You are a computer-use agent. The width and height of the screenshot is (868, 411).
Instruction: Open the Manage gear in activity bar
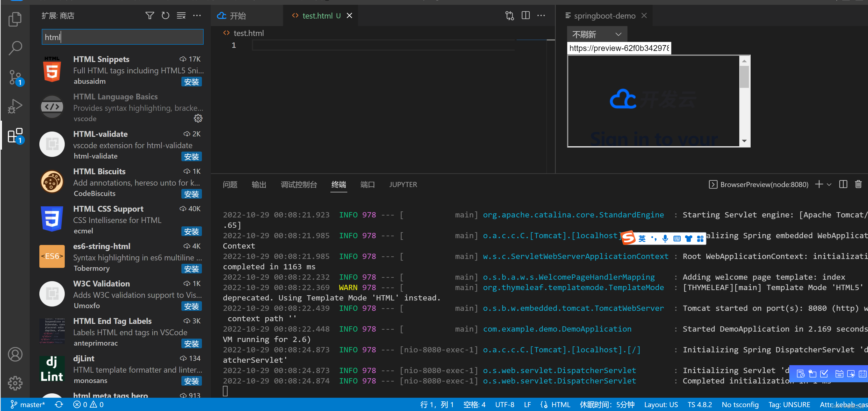(15, 383)
